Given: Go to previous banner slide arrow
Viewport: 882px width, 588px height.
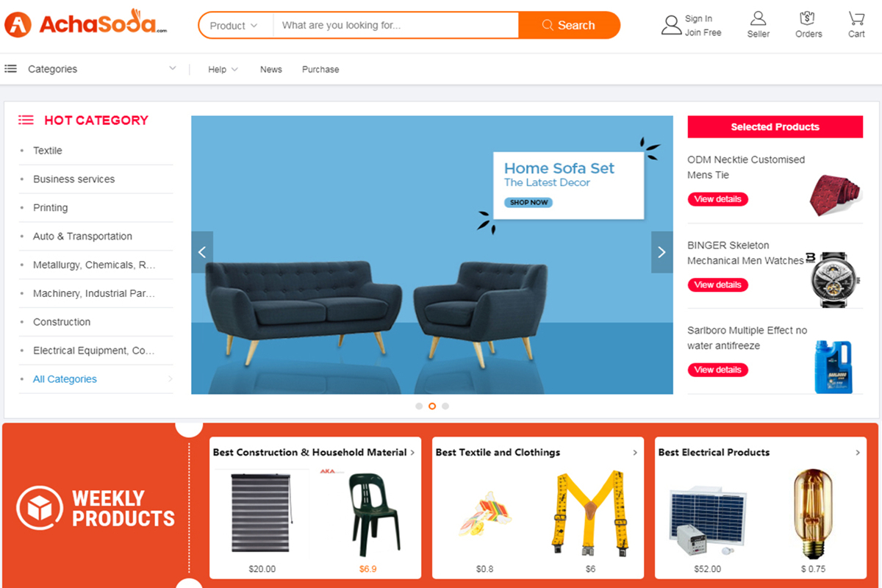Looking at the screenshot, I should coord(202,252).
